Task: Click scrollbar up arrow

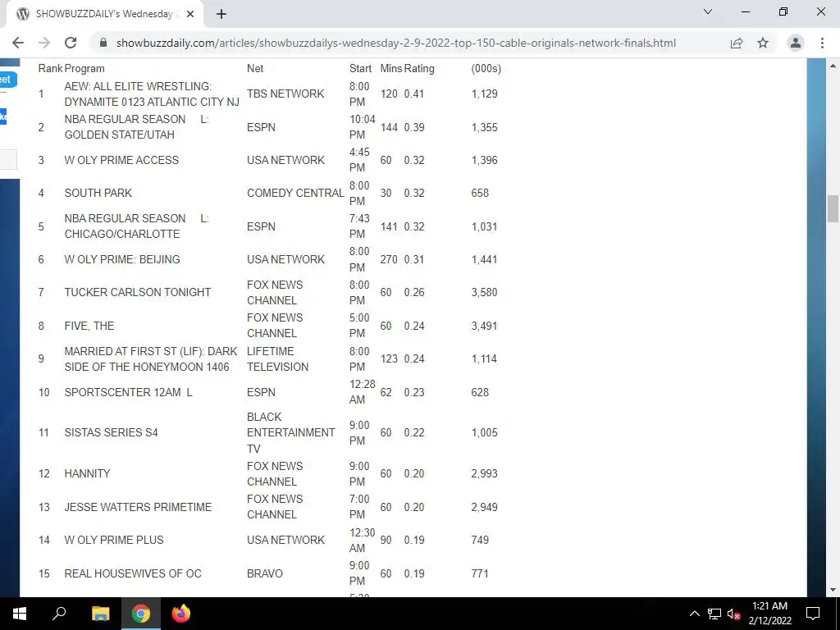Action: (833, 66)
